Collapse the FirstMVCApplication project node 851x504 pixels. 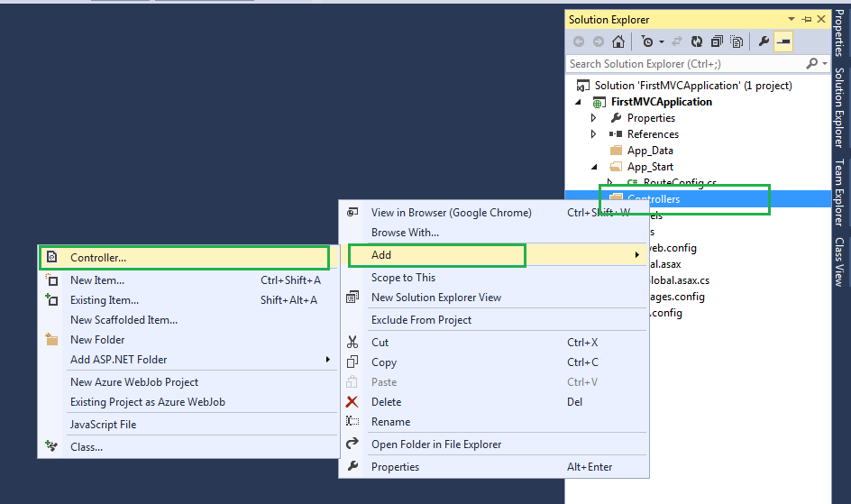tap(579, 102)
